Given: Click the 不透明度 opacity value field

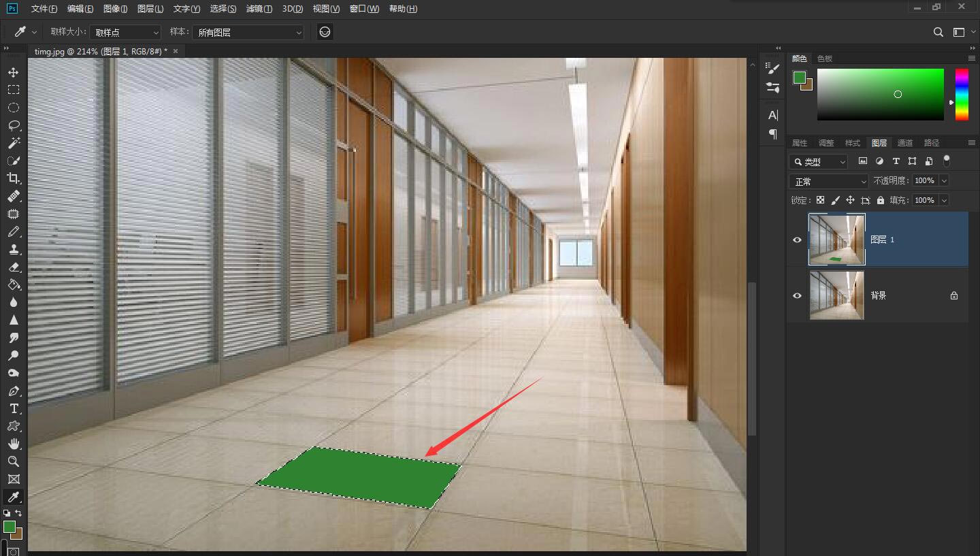Looking at the screenshot, I should tap(925, 181).
